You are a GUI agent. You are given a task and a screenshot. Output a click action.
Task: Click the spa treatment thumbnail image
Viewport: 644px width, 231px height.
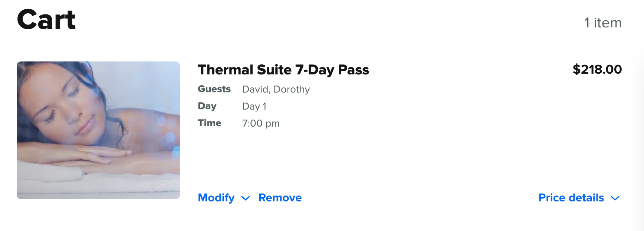pyautogui.click(x=98, y=130)
